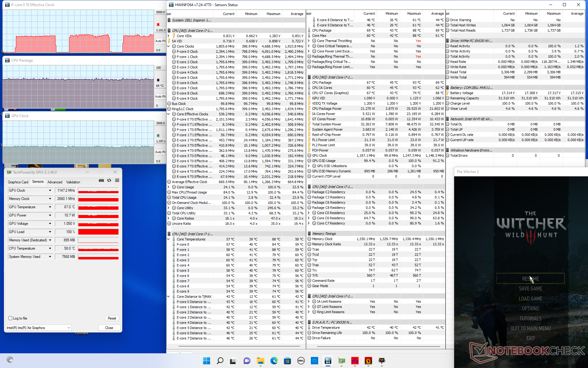The width and height of the screenshot is (588, 368).
Task: Open the Dell app on the taskbar
Action: (x=301, y=361)
